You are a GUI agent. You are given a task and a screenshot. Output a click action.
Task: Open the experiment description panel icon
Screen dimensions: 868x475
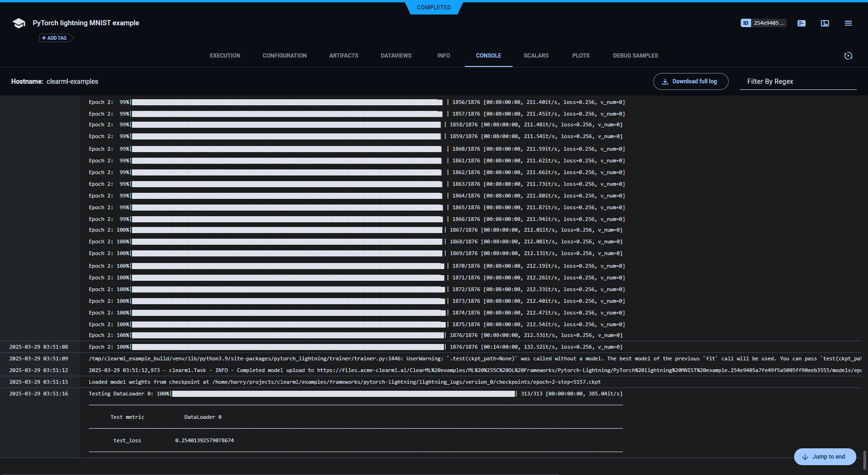point(802,23)
